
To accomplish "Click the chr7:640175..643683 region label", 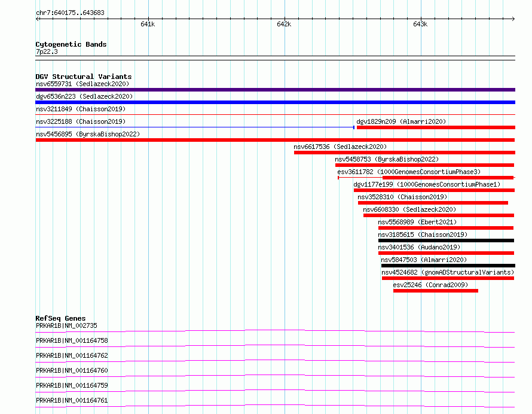I will (70, 13).
